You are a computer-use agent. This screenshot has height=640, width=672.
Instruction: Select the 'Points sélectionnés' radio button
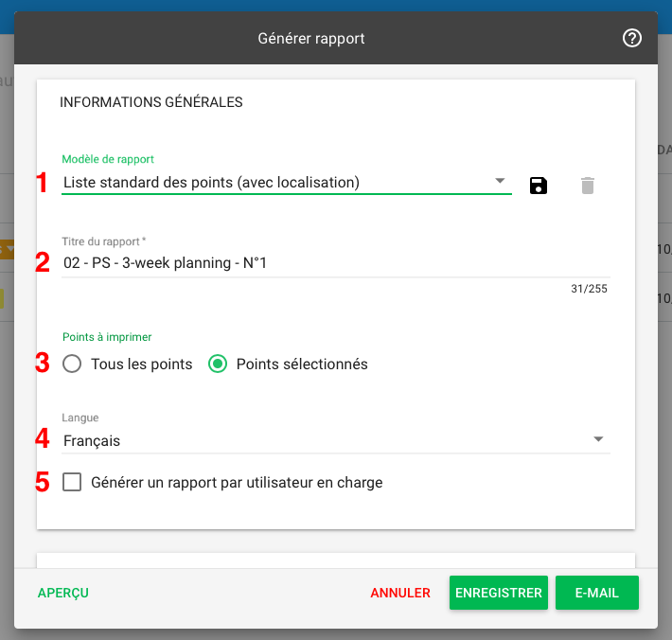[x=218, y=364]
